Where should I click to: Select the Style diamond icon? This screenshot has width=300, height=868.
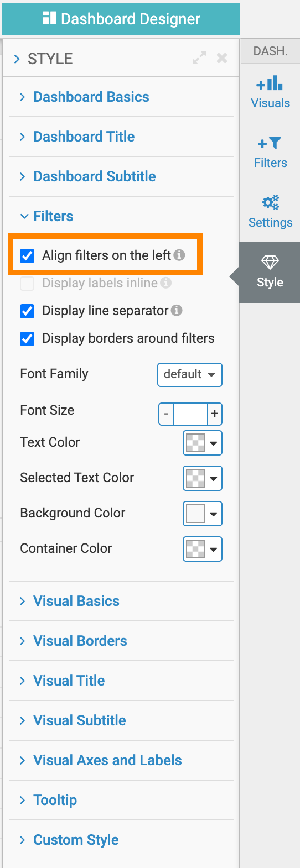(x=270, y=262)
